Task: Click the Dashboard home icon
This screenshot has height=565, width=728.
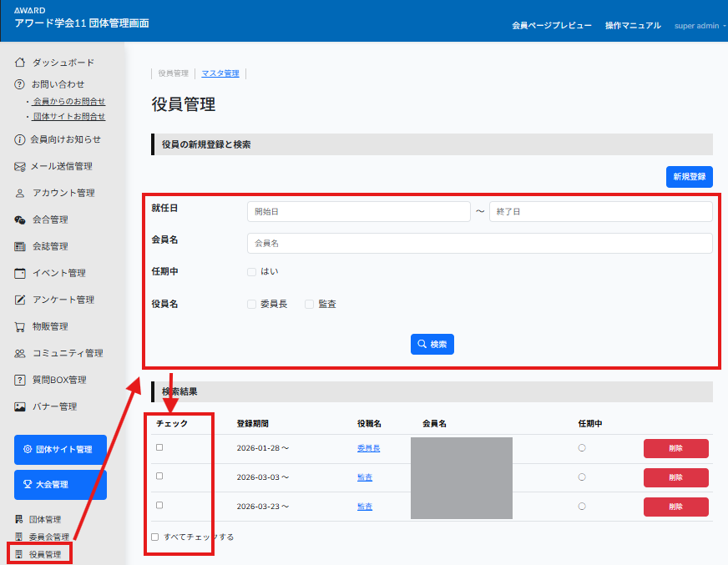Action: [20, 63]
